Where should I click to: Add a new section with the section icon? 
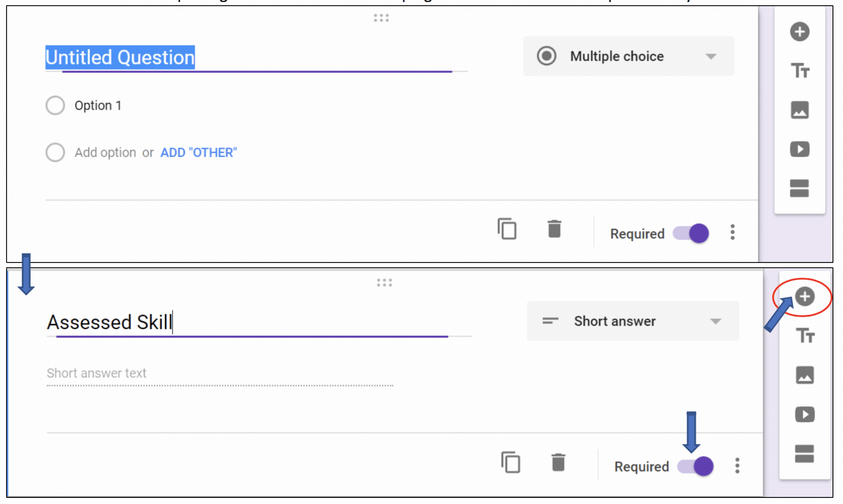pyautogui.click(x=800, y=188)
